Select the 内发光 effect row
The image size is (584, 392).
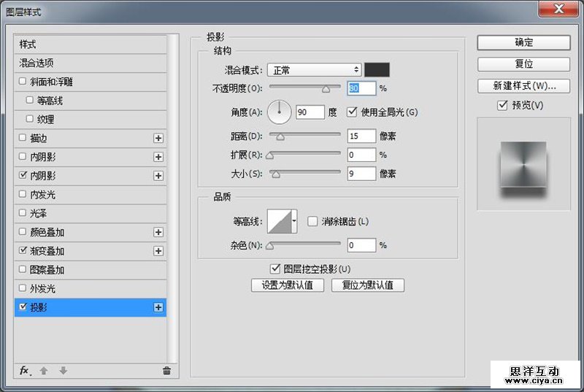click(x=90, y=194)
